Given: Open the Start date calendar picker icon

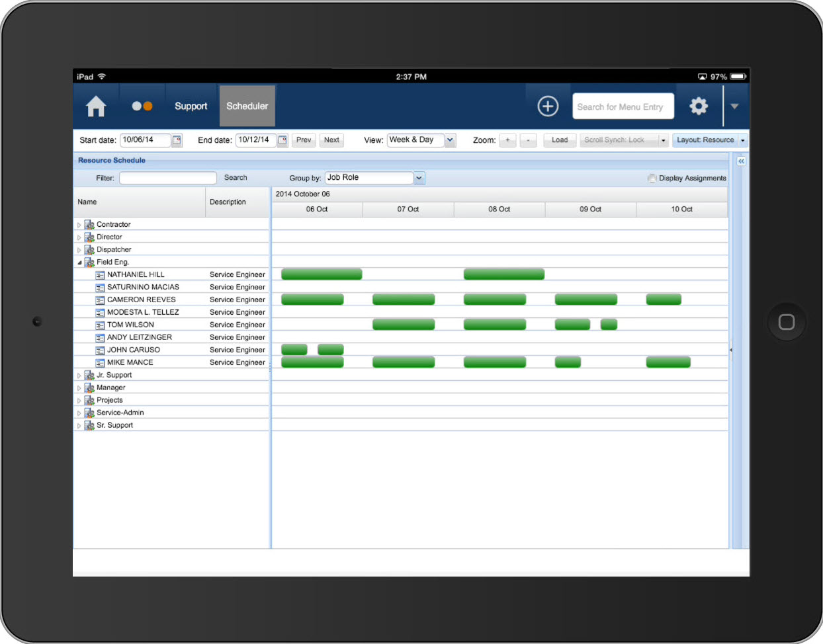Looking at the screenshot, I should [x=176, y=140].
